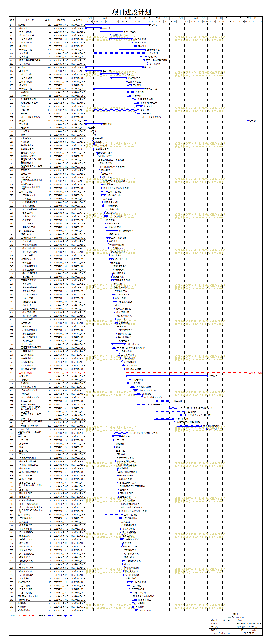Viewport: 271px width, 644px height.
Task: Click the 项目2 heading in the title block
Action: point(235,614)
